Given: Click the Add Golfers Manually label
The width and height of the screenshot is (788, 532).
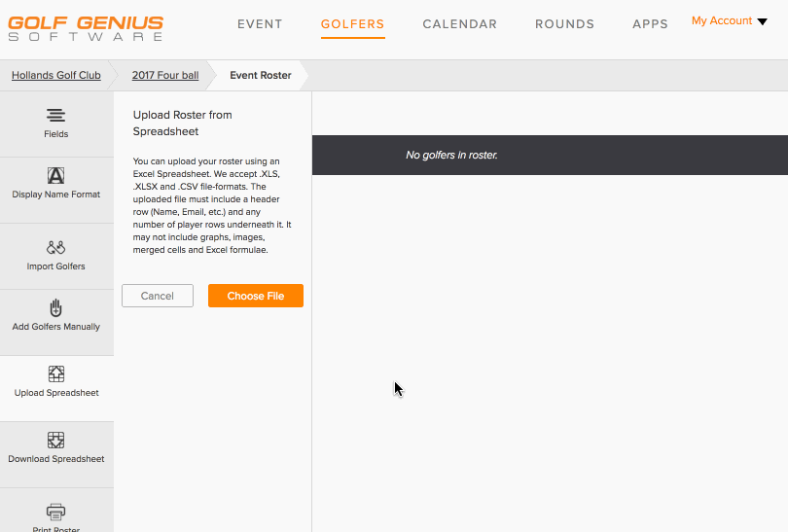Looking at the screenshot, I should tap(55, 327).
